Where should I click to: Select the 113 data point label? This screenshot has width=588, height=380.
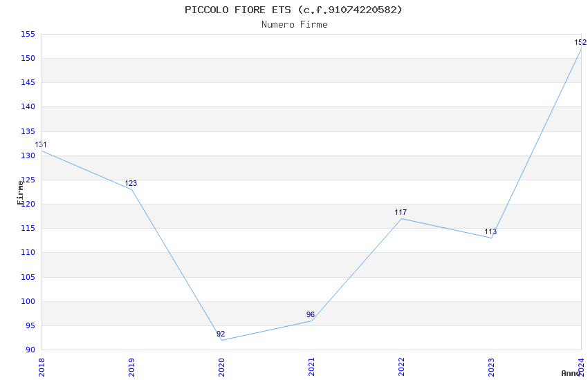[x=490, y=232]
